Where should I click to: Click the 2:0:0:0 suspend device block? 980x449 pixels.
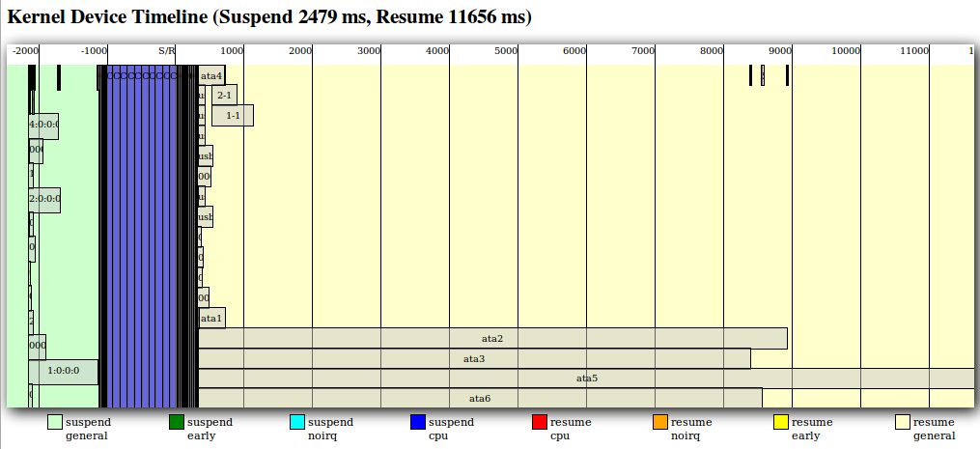(44, 199)
